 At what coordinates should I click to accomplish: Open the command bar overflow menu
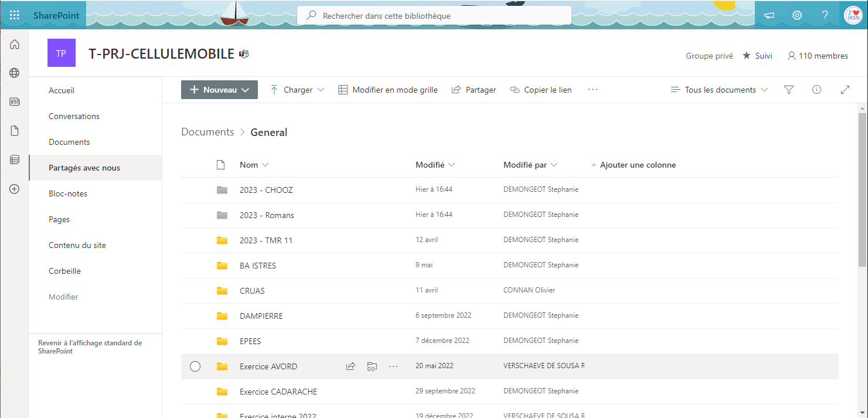[x=593, y=89]
